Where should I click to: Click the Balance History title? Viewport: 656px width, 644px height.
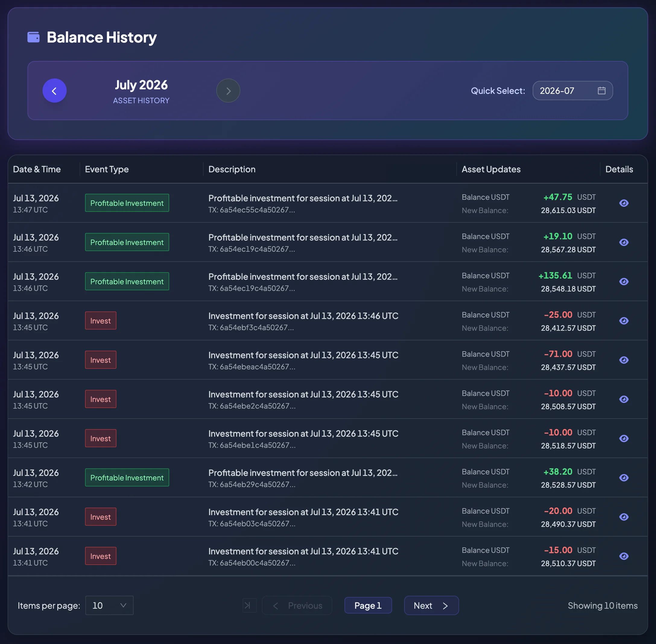[x=101, y=37]
